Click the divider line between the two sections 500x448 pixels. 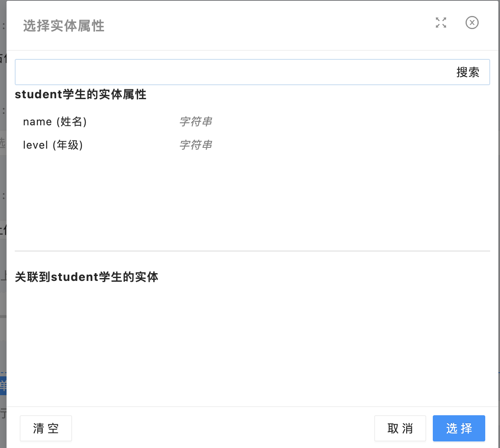point(252,251)
